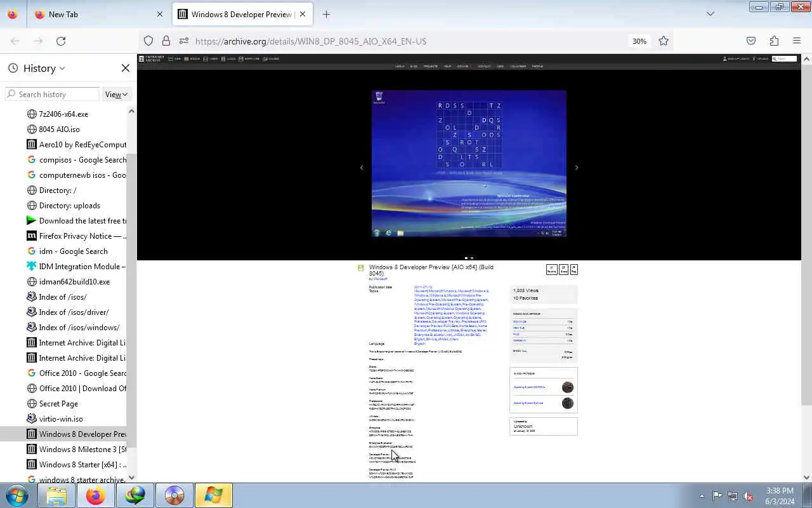Open the Action Center flag in the tray
The width and height of the screenshot is (812, 508).
click(x=717, y=496)
